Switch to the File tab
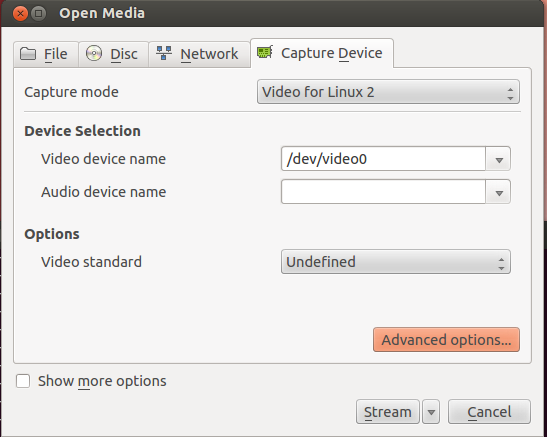 [46, 54]
